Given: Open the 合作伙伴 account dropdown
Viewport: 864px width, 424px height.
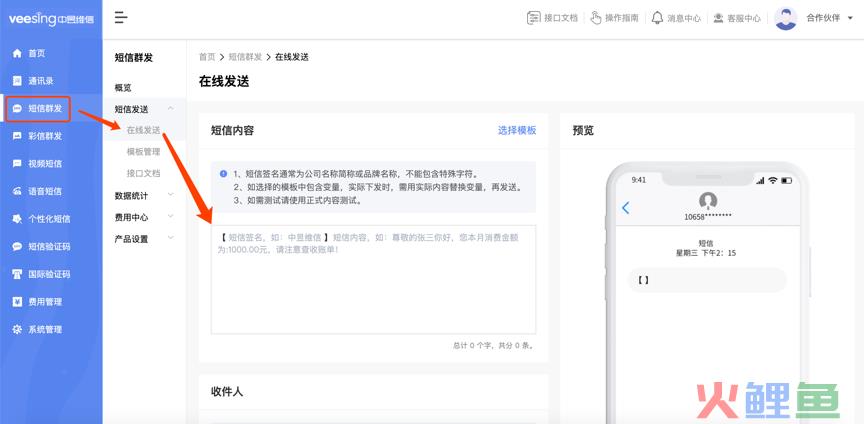Looking at the screenshot, I should tap(829, 18).
